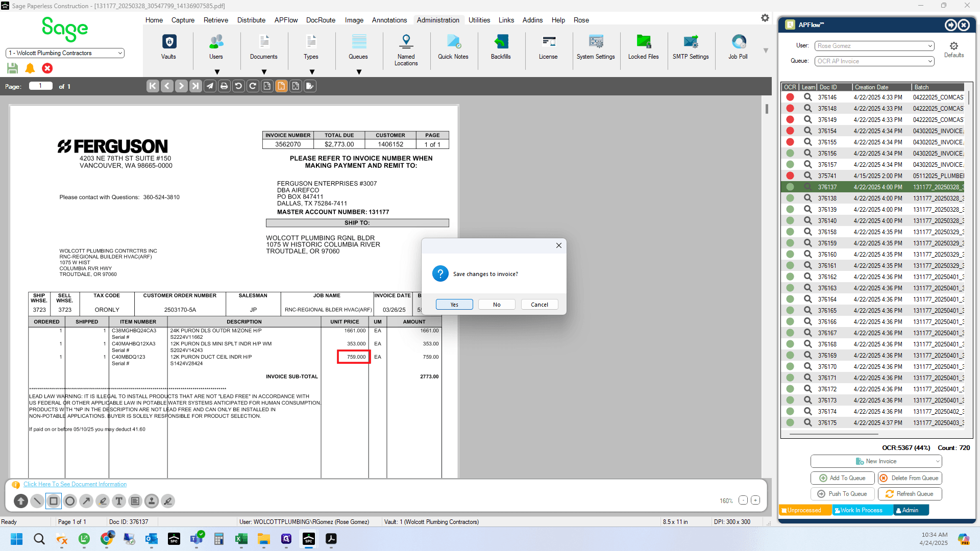Open the Annotations menu
This screenshot has height=551, width=980.
389,20
